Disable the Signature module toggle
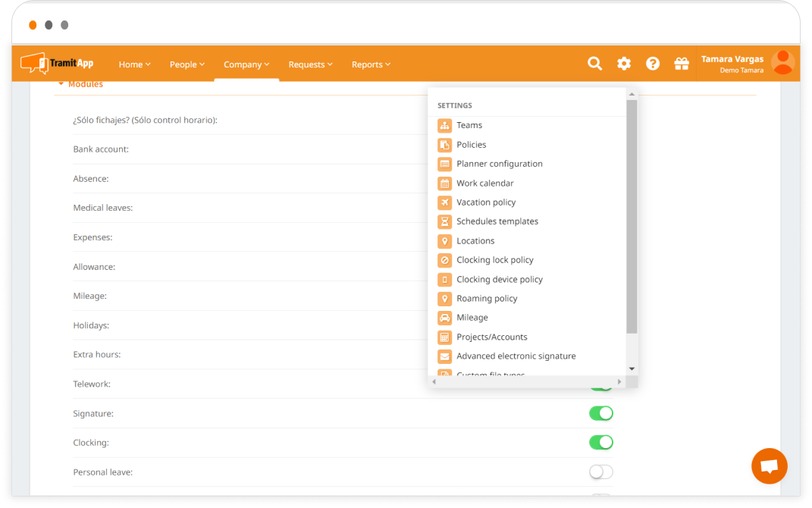 click(x=600, y=413)
